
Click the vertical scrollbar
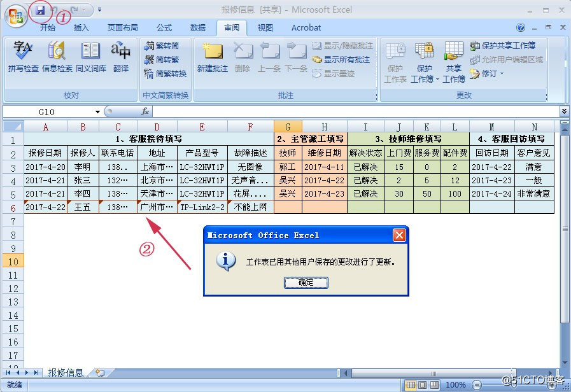click(565, 228)
